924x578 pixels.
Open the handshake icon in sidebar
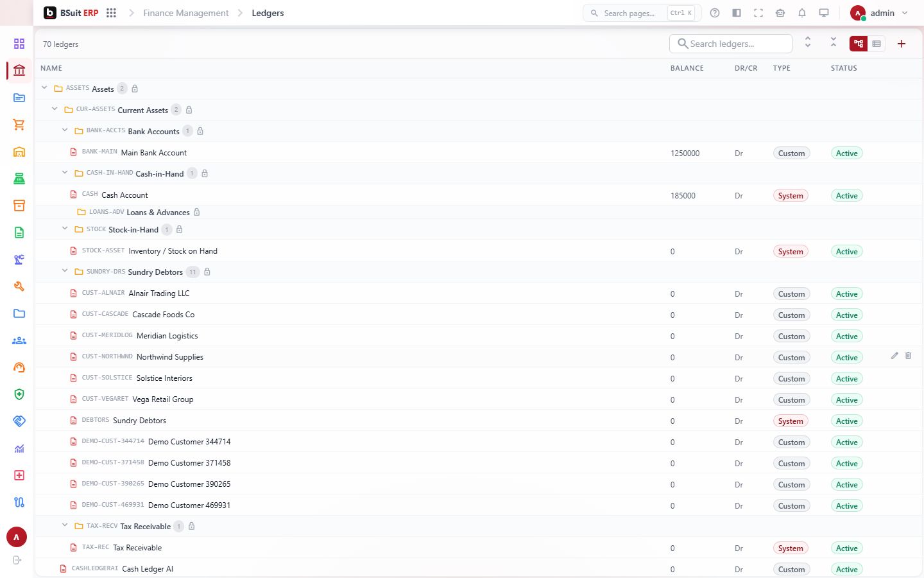19,421
